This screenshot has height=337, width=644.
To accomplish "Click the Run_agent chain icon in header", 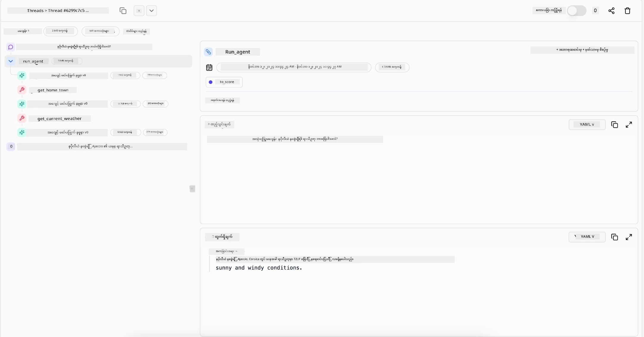I will point(209,52).
